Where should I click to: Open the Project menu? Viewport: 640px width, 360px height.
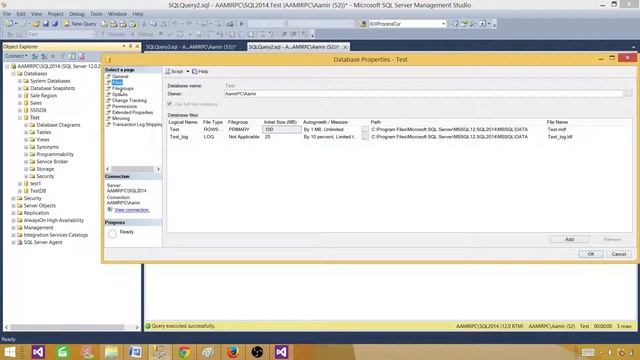(56, 14)
